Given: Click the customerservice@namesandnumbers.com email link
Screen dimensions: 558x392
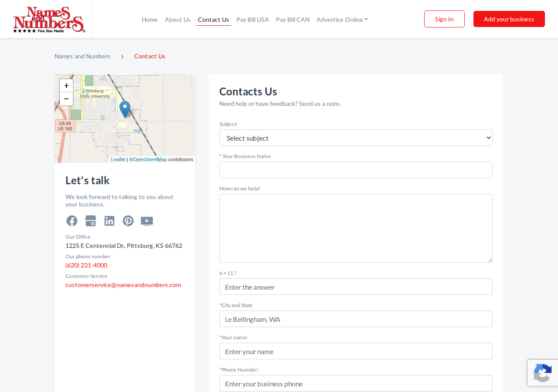Looking at the screenshot, I should coord(123,285).
